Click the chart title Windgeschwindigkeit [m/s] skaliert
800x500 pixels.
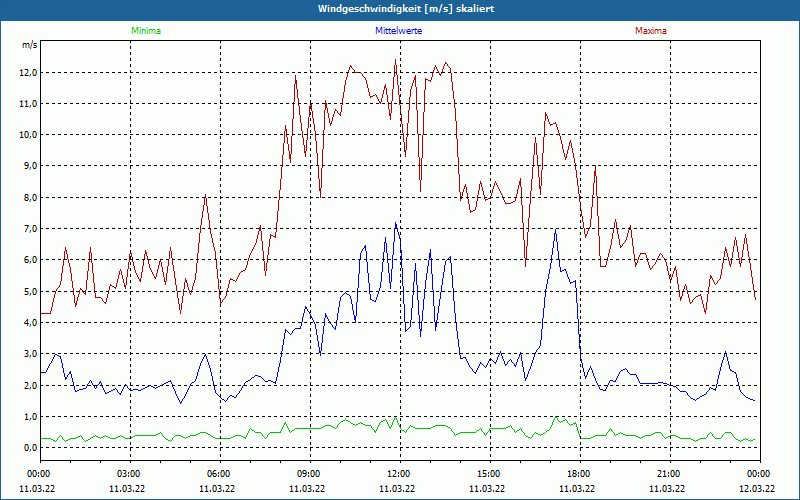point(406,9)
